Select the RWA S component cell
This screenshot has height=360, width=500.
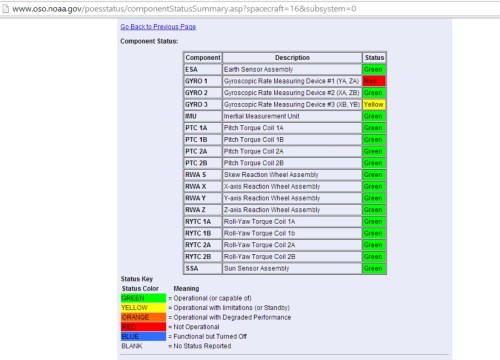(x=203, y=175)
